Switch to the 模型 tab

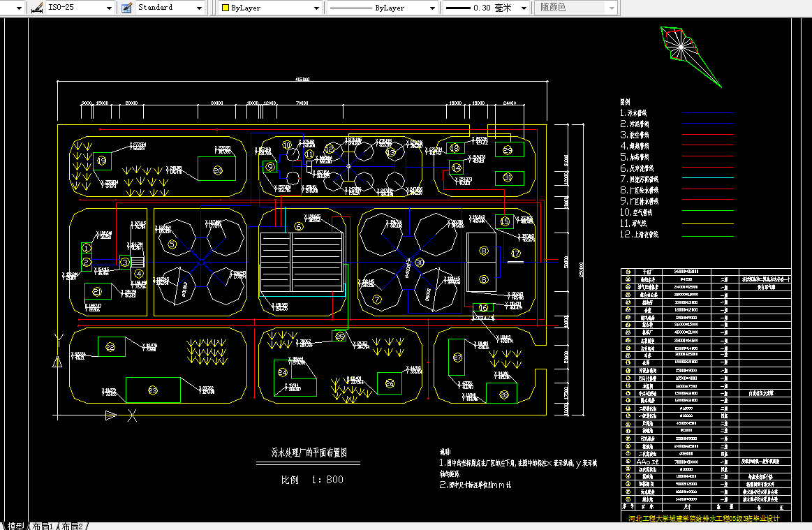tap(15, 526)
